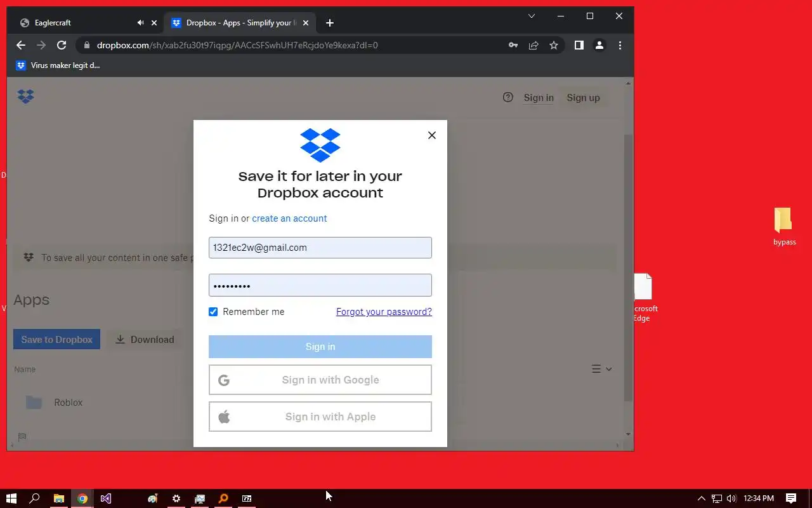Viewport: 812px width, 508px height.
Task: Open the orange magnifier app in taskbar
Action: click(223, 498)
